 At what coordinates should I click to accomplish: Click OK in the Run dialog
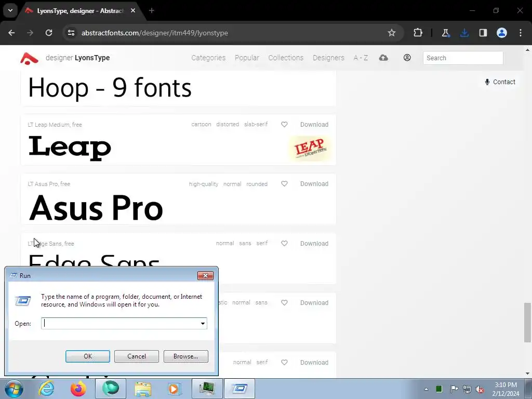(x=87, y=356)
